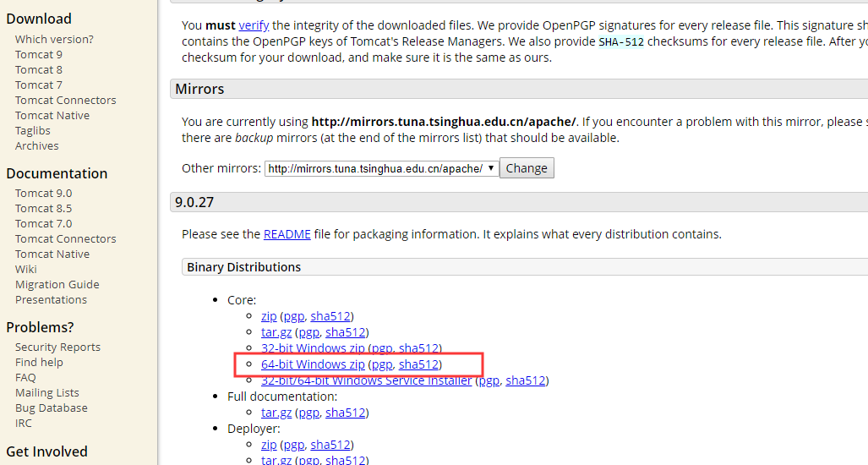Image resolution: width=868 pixels, height=465 pixels.
Task: Open the Wiki link
Action: tap(26, 269)
